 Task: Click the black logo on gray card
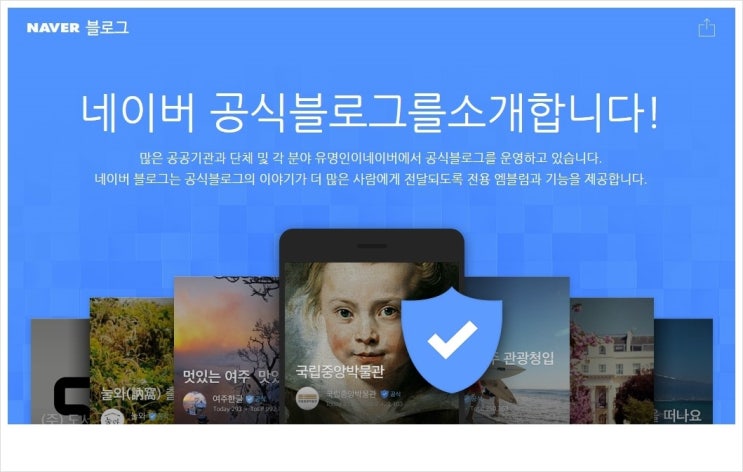pyautogui.click(x=72, y=396)
